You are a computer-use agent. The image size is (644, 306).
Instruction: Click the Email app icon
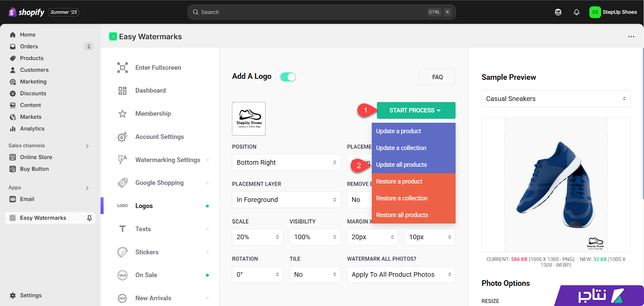pos(13,199)
